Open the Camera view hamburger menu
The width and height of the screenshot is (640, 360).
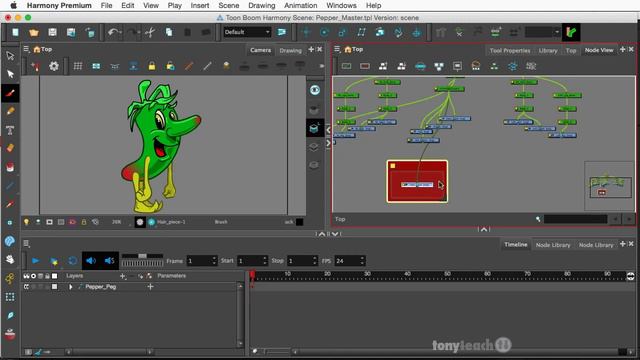(26, 49)
